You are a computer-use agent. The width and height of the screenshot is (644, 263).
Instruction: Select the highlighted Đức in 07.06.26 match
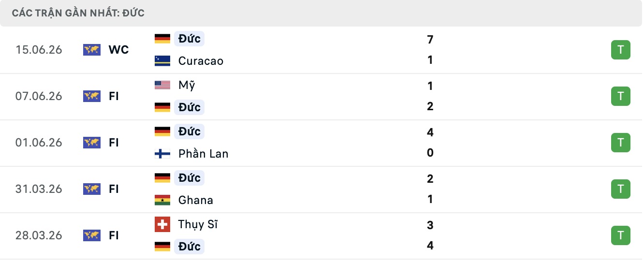point(189,107)
